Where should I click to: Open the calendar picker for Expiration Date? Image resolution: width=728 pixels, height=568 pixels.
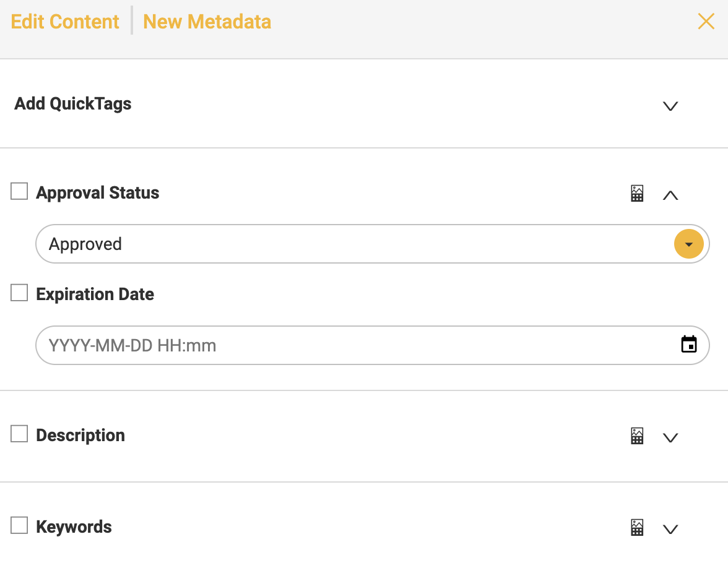pos(688,344)
